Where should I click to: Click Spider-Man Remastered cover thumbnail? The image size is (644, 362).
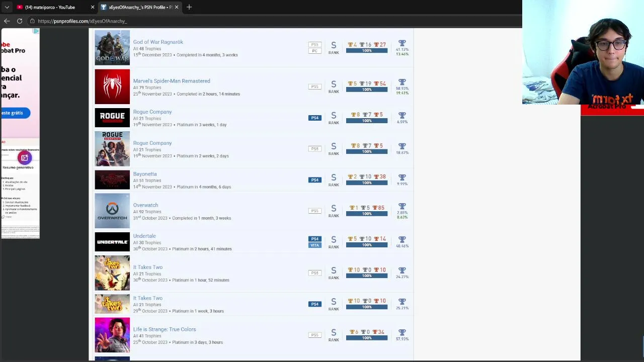(x=112, y=86)
